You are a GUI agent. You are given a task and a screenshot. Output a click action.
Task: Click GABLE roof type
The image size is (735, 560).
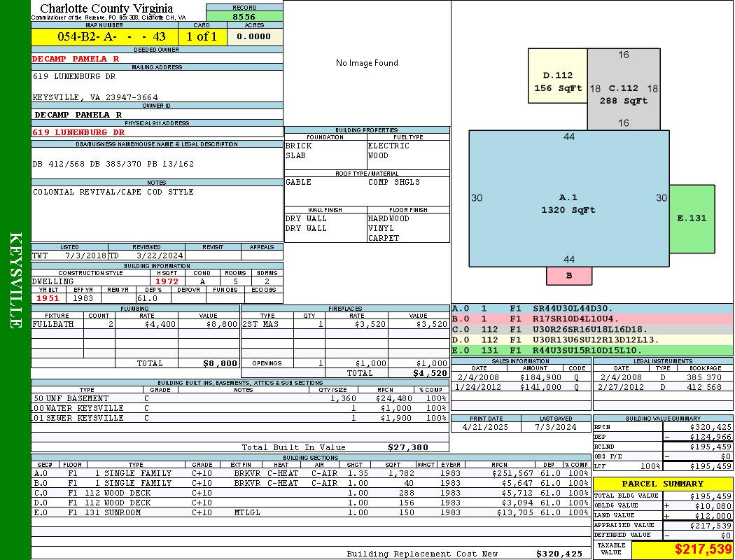pyautogui.click(x=298, y=182)
